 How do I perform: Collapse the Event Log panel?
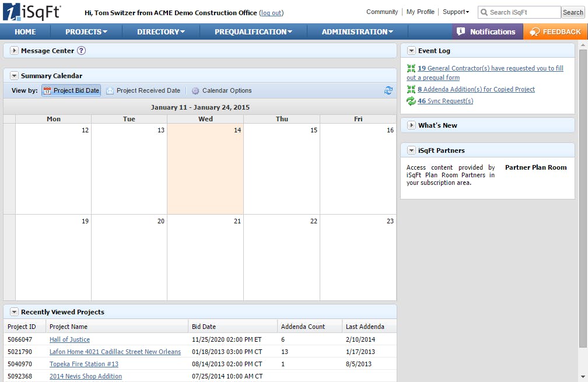point(412,51)
